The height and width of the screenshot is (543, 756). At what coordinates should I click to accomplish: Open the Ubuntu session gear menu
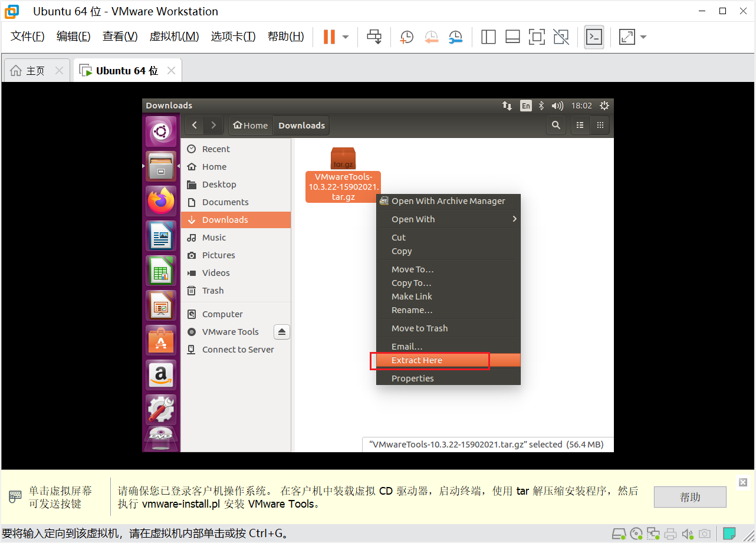tap(604, 106)
